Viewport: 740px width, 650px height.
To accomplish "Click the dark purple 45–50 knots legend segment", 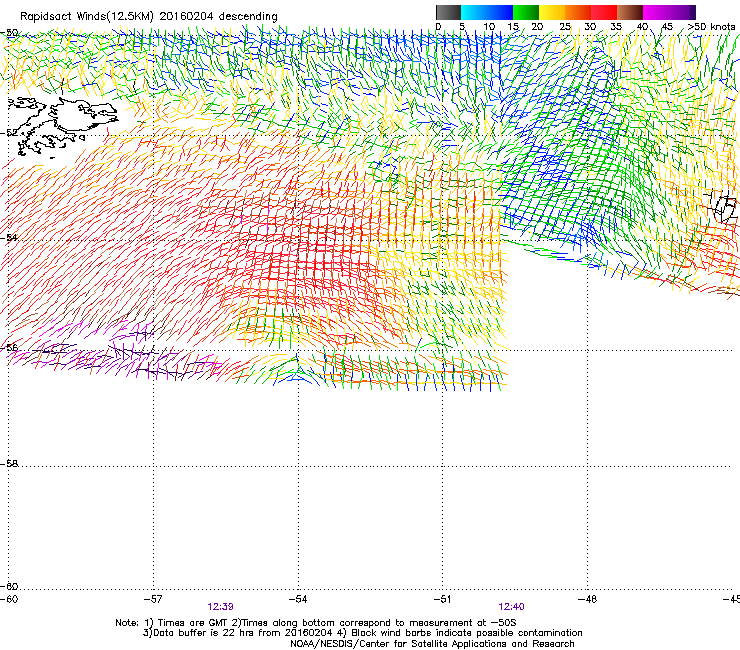I will click(682, 12).
